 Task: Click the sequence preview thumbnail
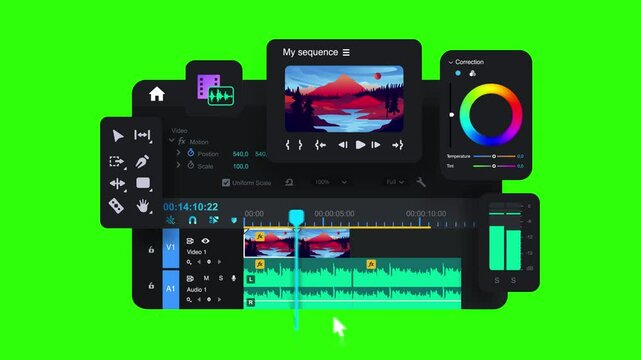click(x=344, y=99)
